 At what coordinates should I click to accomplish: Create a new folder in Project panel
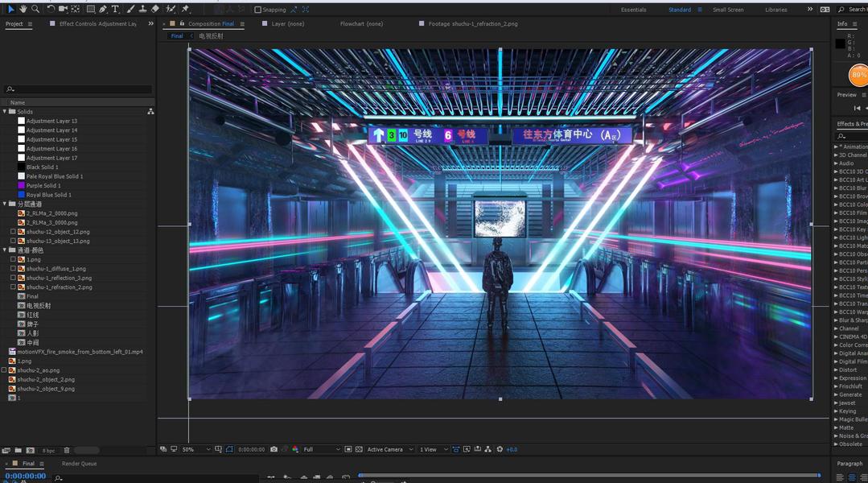19,450
